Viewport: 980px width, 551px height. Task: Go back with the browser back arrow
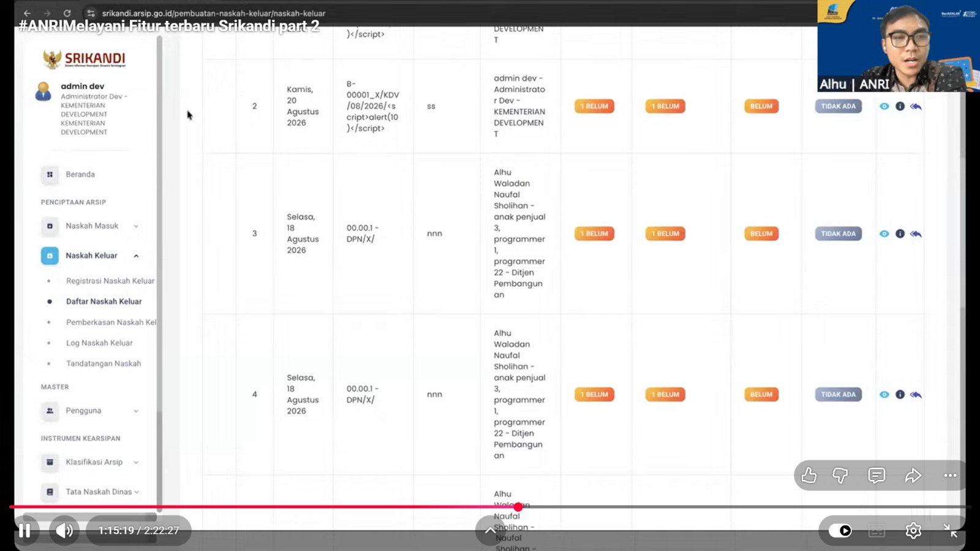click(27, 13)
